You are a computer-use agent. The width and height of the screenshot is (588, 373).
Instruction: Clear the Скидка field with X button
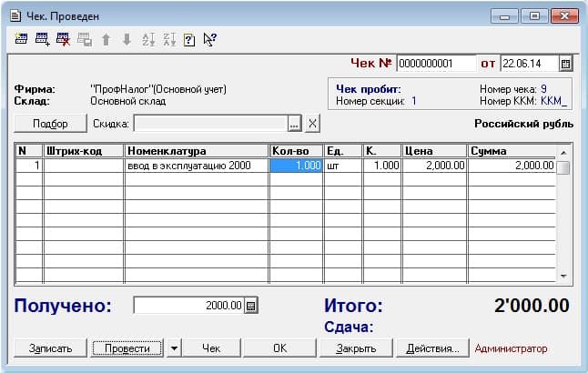pos(312,124)
